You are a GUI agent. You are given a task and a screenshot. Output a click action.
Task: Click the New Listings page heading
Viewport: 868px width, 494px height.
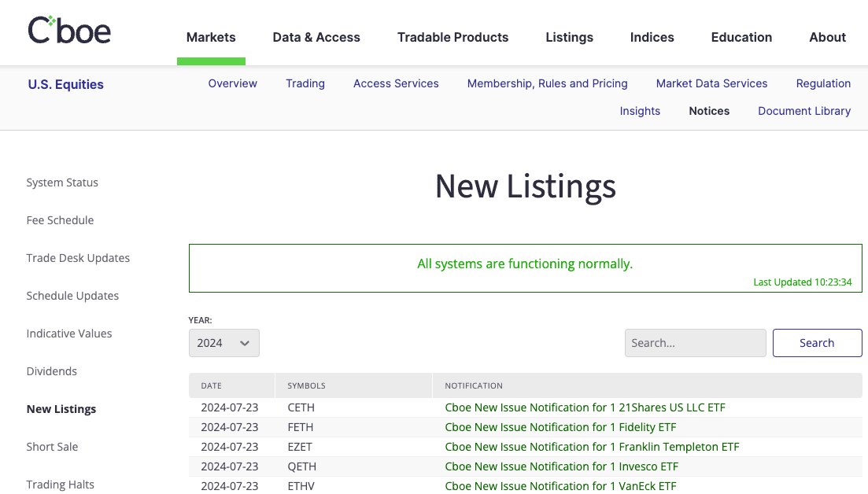pos(526,186)
